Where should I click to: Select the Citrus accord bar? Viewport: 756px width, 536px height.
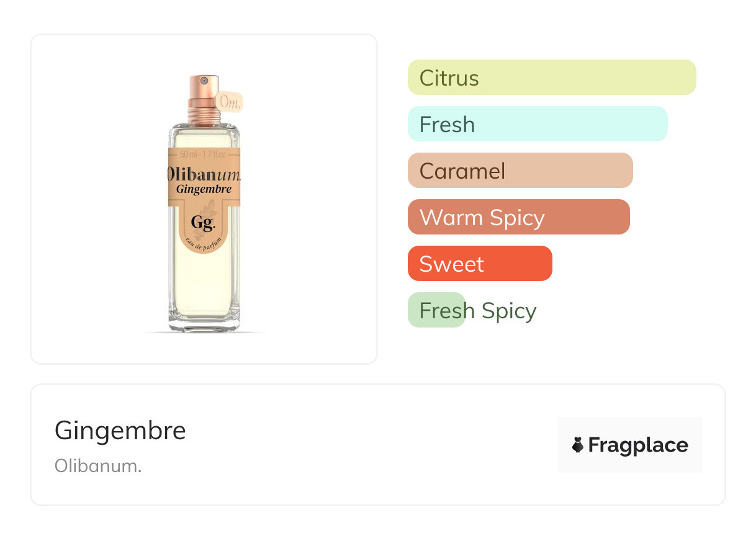(551, 78)
